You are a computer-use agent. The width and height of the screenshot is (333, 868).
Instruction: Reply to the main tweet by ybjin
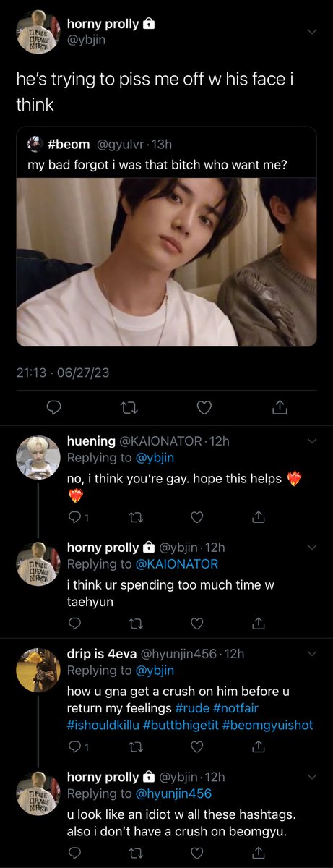tap(53, 408)
